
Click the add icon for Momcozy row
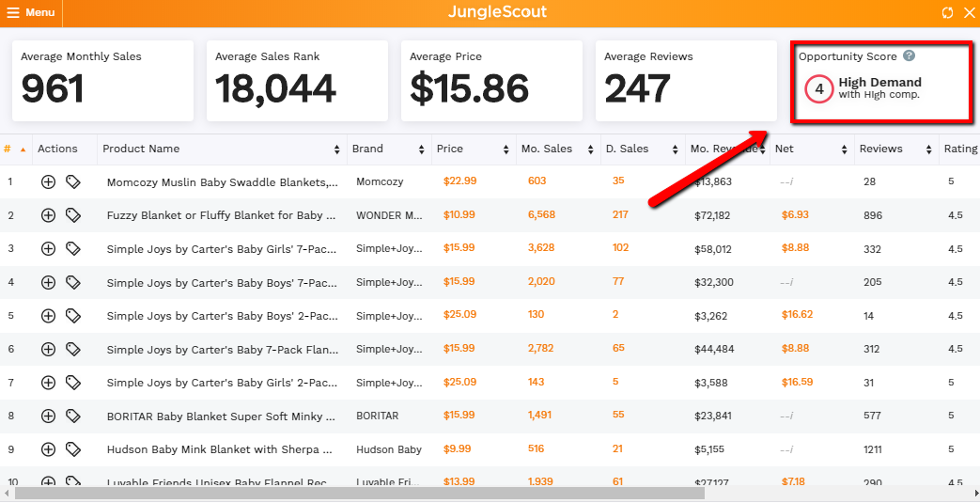49,181
